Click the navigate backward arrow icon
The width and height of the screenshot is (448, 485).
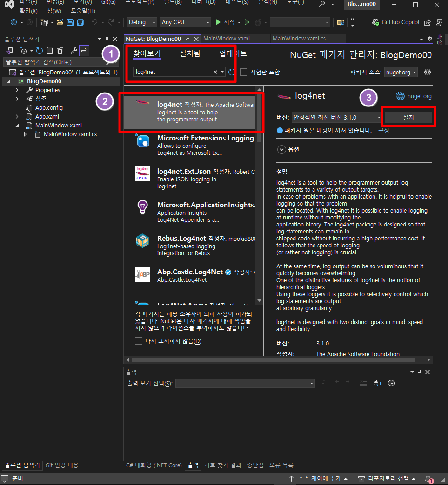pyautogui.click(x=13, y=22)
